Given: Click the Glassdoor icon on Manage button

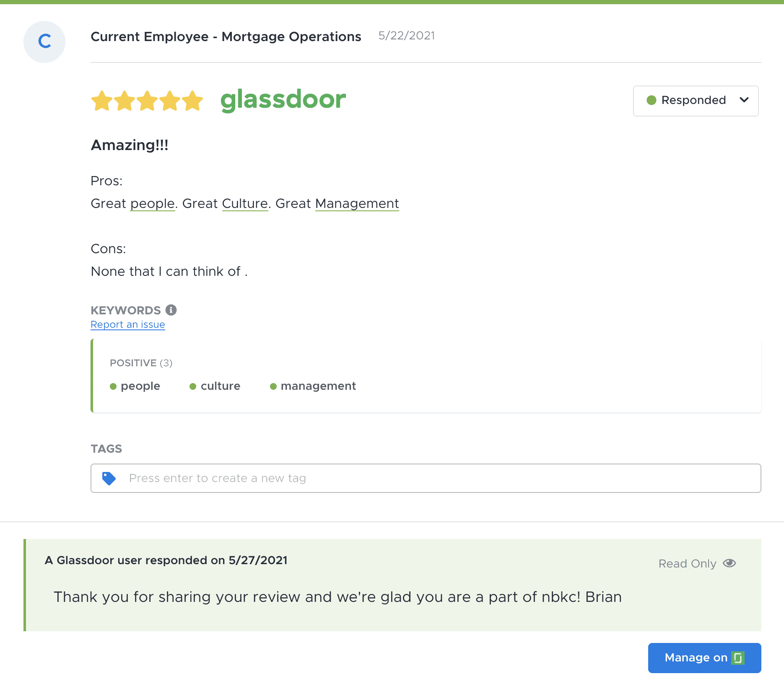Looking at the screenshot, I should (x=737, y=658).
